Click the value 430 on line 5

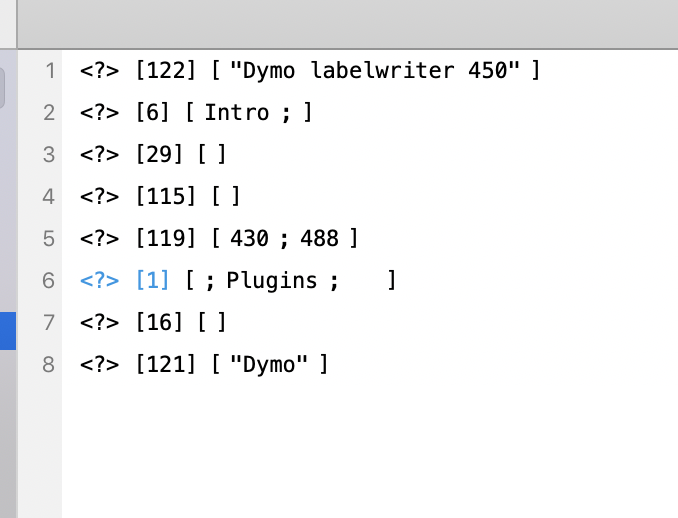[x=249, y=239]
